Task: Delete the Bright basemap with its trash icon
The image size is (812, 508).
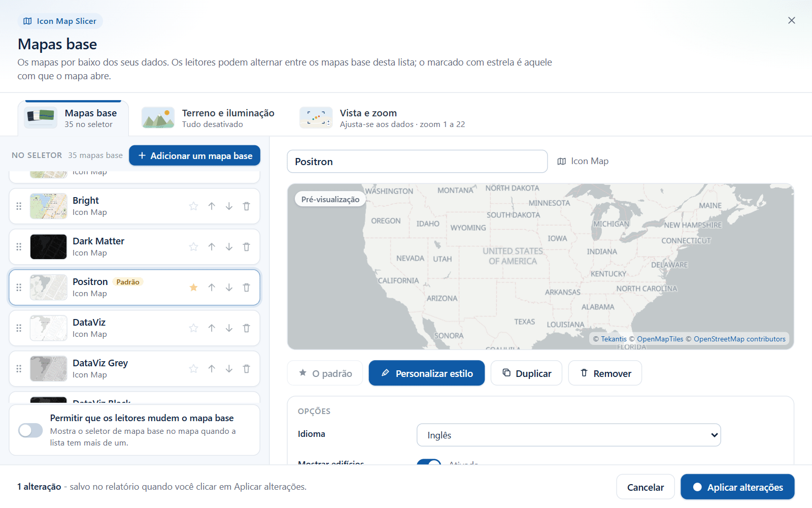Action: (247, 206)
